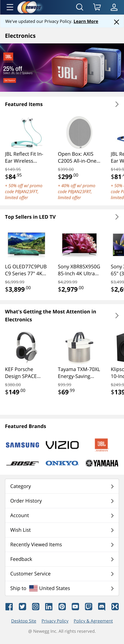The width and height of the screenshot is (124, 644).
Task: Expand Most Attention in Electronics arrow
Action: click(117, 315)
